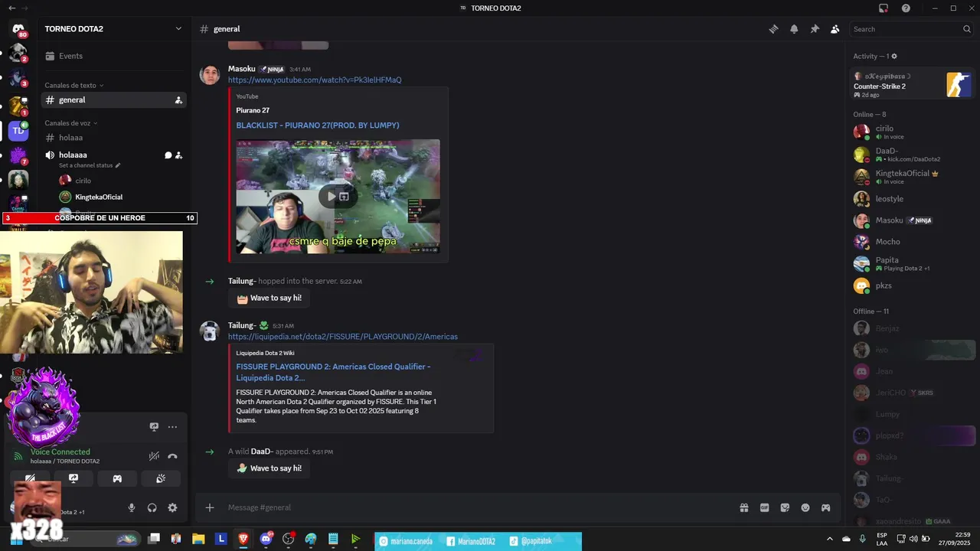Open Masoku's avatar in chat
Screen dimensions: 980x551
pos(210,75)
